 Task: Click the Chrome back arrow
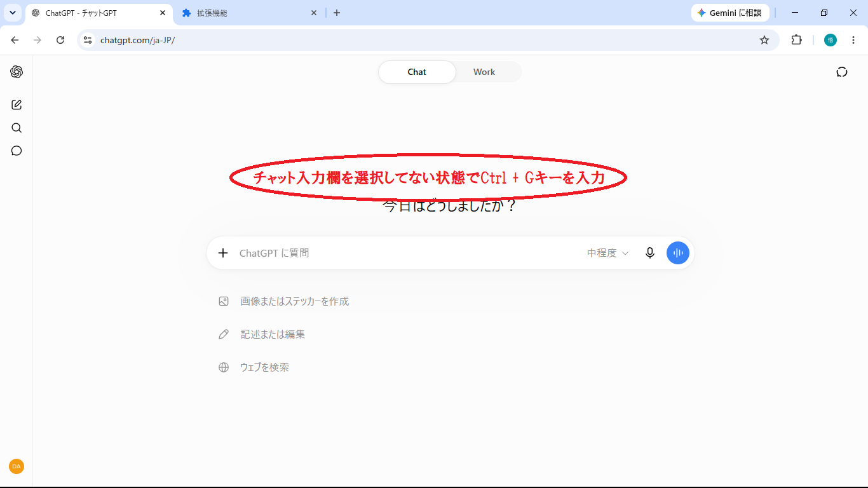[x=15, y=40]
